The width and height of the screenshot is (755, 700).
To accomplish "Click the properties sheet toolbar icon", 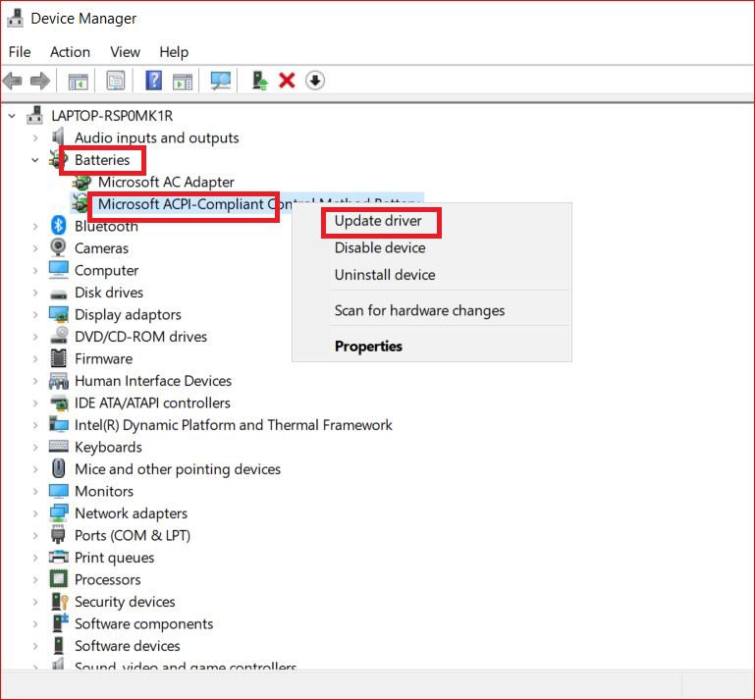I will pyautogui.click(x=116, y=81).
